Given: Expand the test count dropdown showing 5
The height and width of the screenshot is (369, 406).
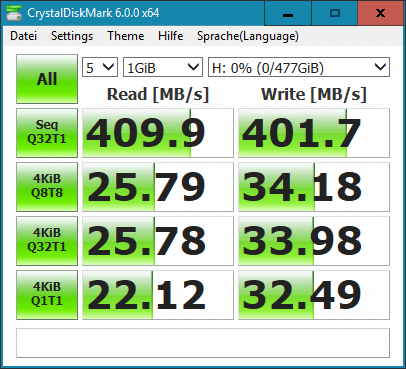Looking at the screenshot, I should tap(100, 67).
